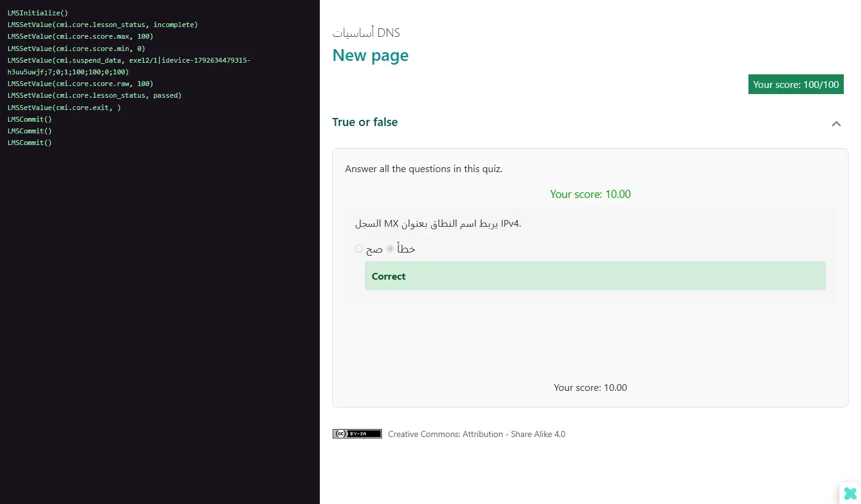This screenshot has width=861, height=504.
Task: Click the أساسيات DNS package title
Action: pos(366,33)
